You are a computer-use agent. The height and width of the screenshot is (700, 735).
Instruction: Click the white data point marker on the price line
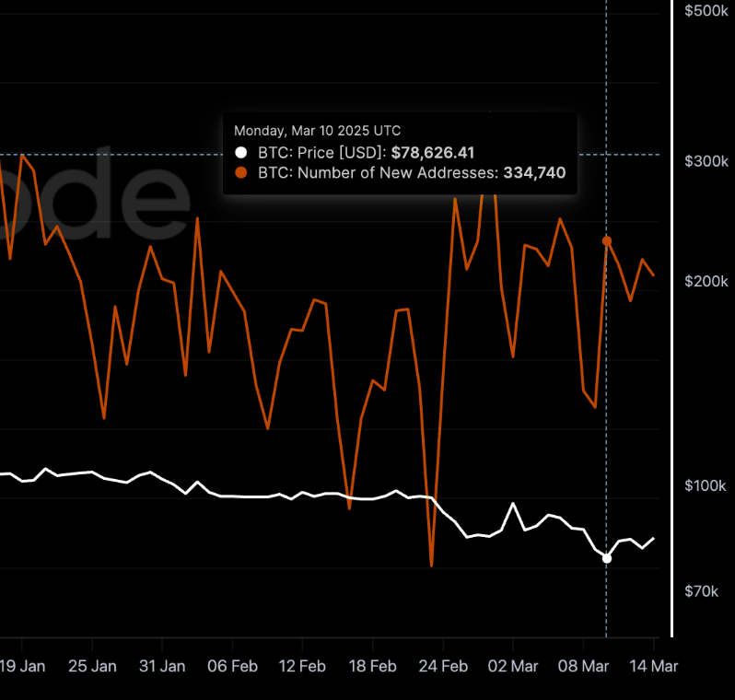click(x=606, y=558)
